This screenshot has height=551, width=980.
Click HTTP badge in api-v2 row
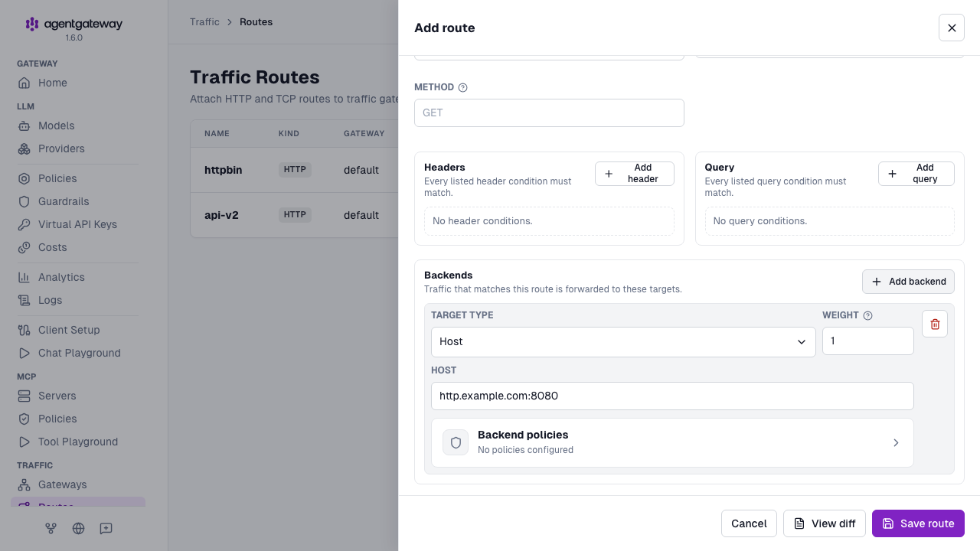pyautogui.click(x=295, y=215)
